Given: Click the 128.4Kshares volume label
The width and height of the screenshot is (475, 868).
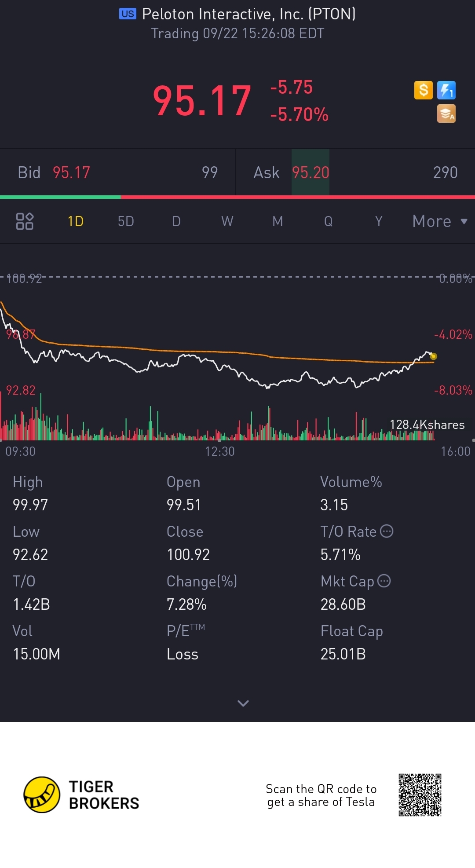Looking at the screenshot, I should (x=427, y=425).
